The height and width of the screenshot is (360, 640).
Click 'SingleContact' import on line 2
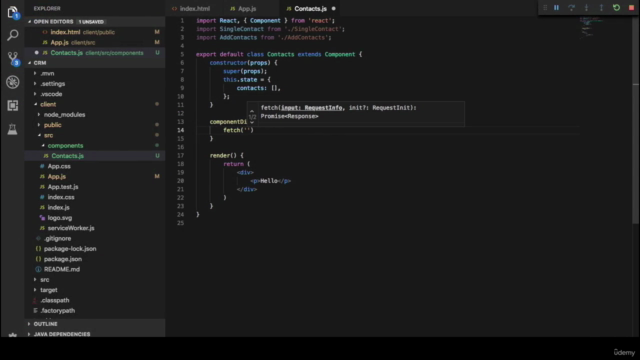pos(241,29)
